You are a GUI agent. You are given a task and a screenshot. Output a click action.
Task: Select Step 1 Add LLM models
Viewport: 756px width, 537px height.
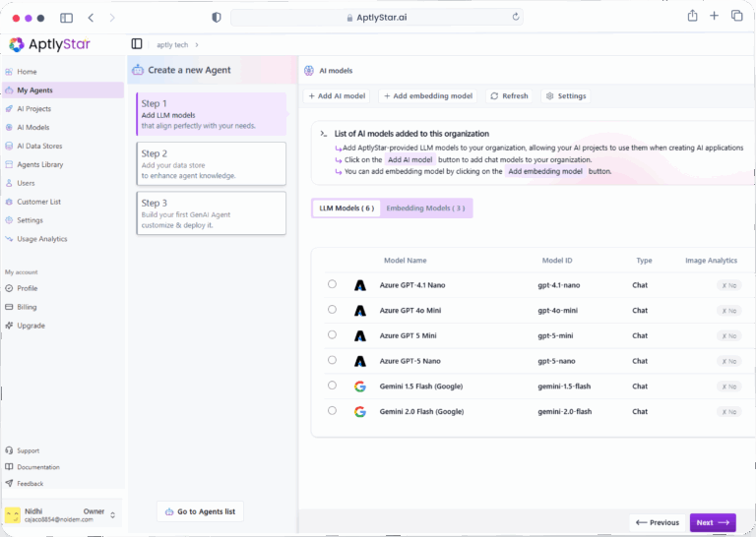point(212,114)
